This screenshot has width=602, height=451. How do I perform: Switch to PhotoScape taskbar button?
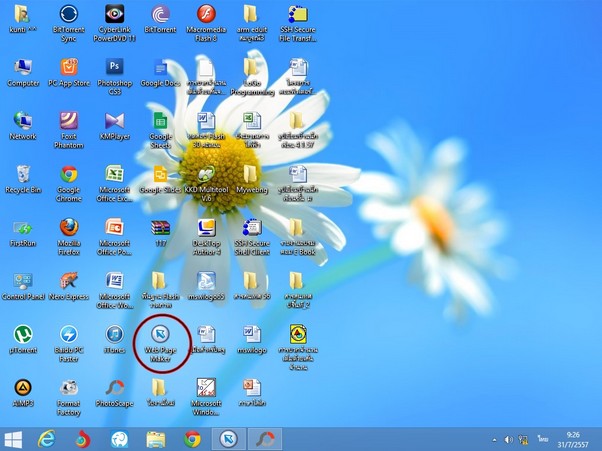[x=265, y=439]
